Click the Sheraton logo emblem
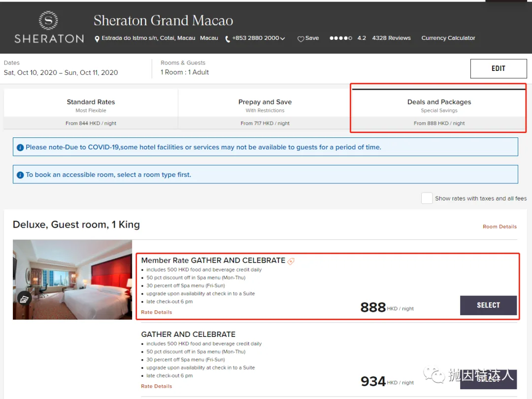This screenshot has width=532, height=399. 48,21
